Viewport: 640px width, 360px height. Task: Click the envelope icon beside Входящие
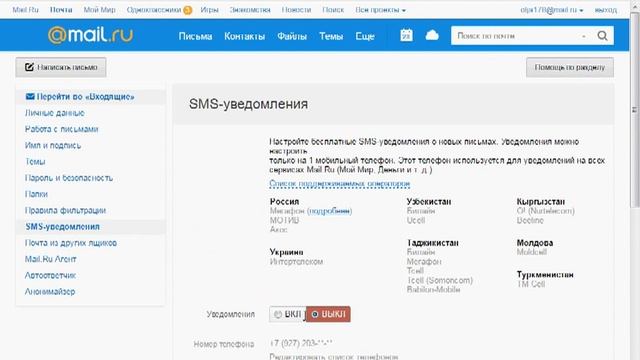[30, 97]
